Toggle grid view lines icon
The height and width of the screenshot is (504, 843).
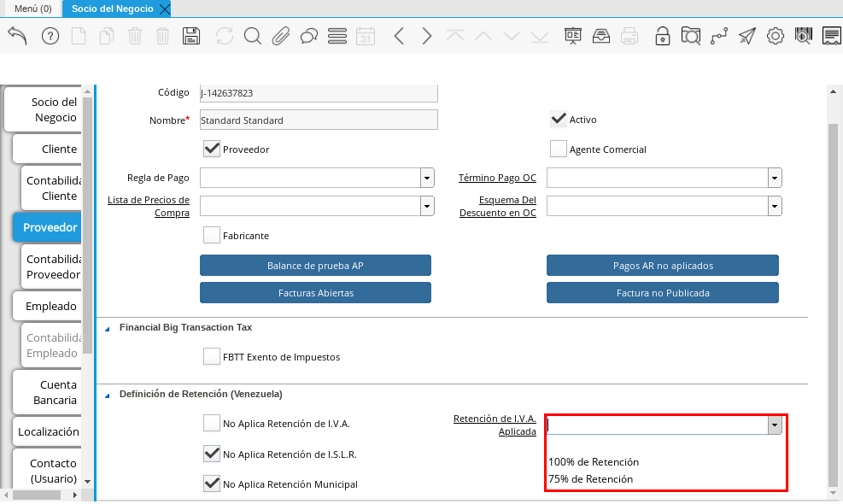[337, 36]
